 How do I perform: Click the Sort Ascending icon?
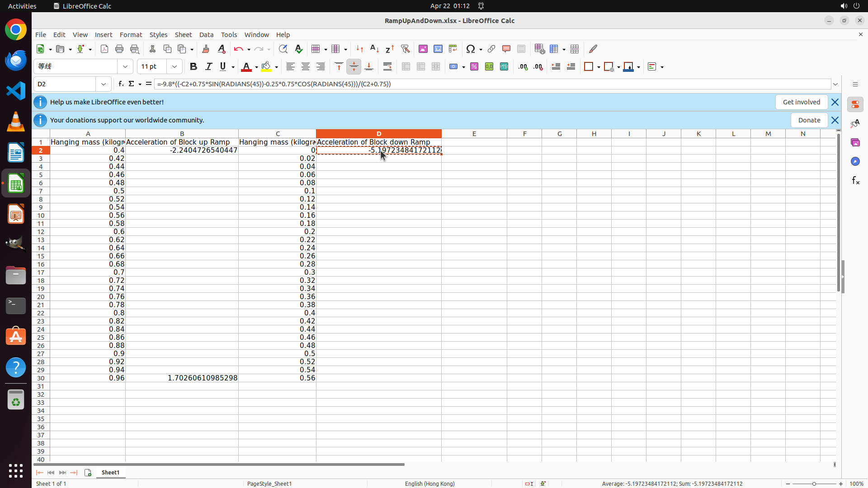pos(374,49)
